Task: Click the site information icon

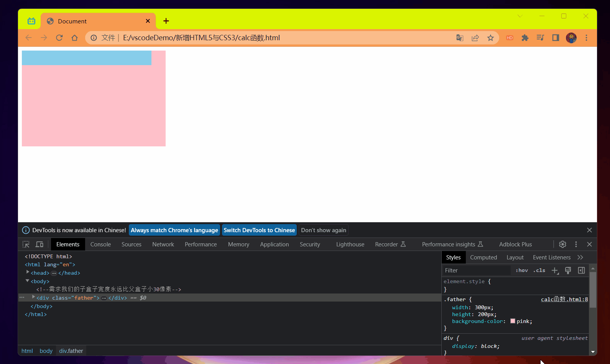Action: (x=94, y=38)
